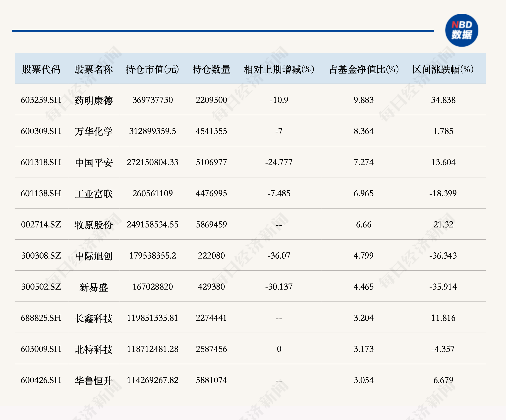Click the stock name 新易盛
Viewport: 506px width, 420px height.
coord(93,287)
